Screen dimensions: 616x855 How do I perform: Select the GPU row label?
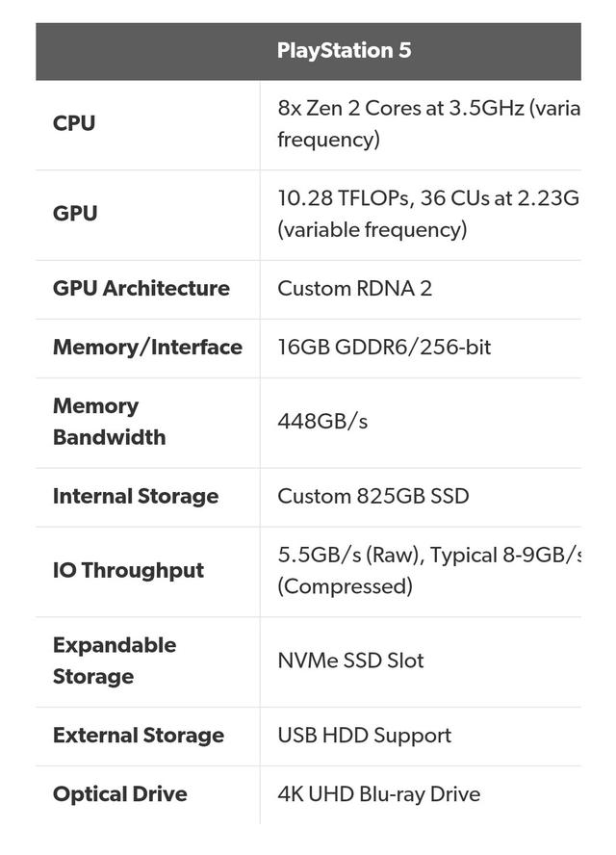point(75,213)
